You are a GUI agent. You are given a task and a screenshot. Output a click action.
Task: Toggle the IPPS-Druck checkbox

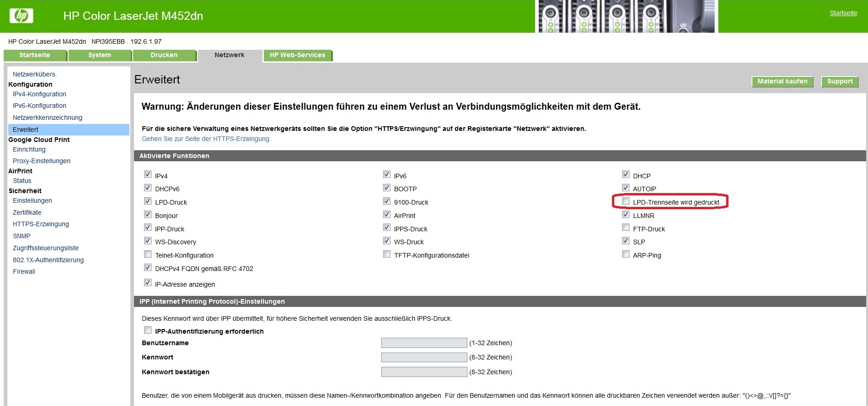coord(387,227)
